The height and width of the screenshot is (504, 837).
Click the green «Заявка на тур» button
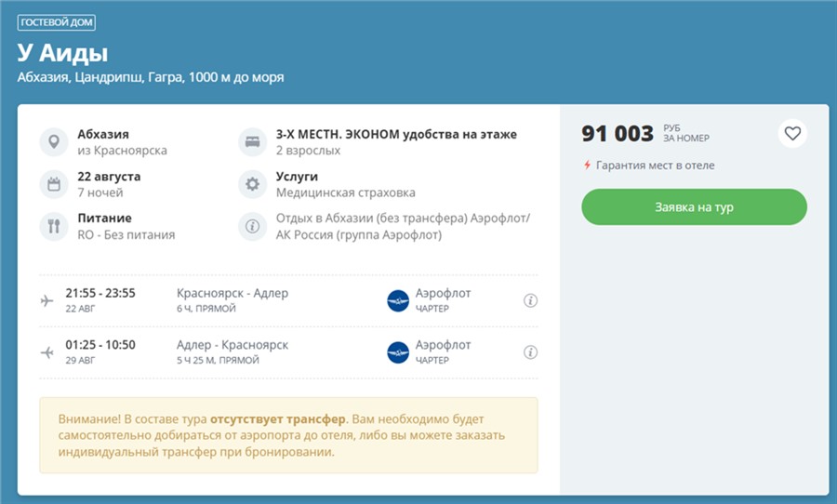tap(694, 207)
